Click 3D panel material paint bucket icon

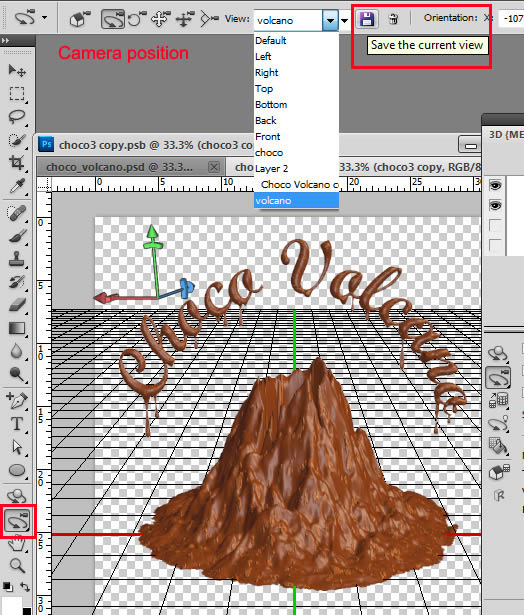(498, 446)
